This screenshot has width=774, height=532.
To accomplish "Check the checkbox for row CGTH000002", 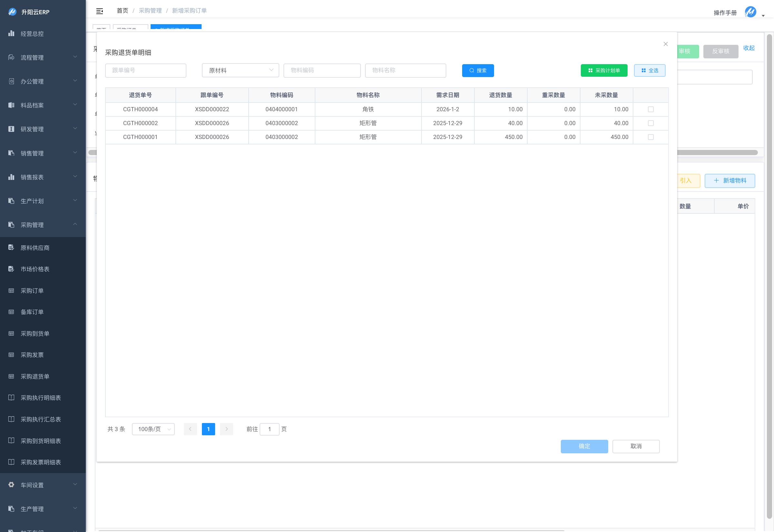I will (x=650, y=123).
